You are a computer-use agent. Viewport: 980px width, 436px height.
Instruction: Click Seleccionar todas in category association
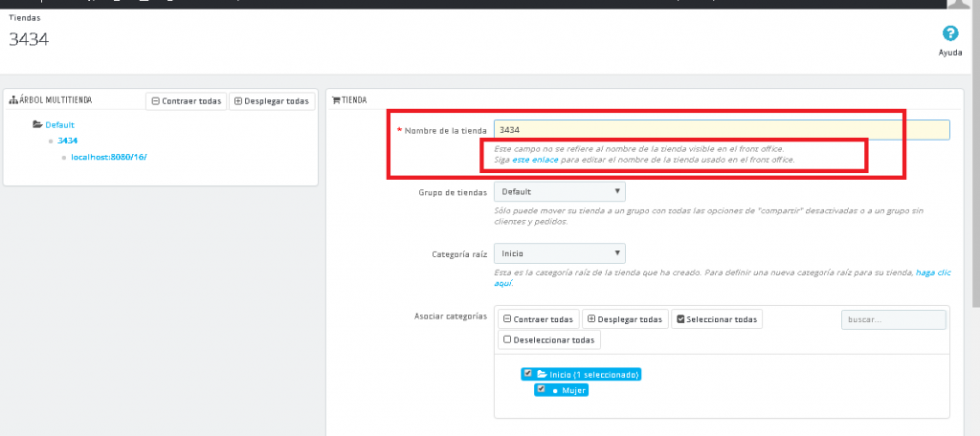716,318
